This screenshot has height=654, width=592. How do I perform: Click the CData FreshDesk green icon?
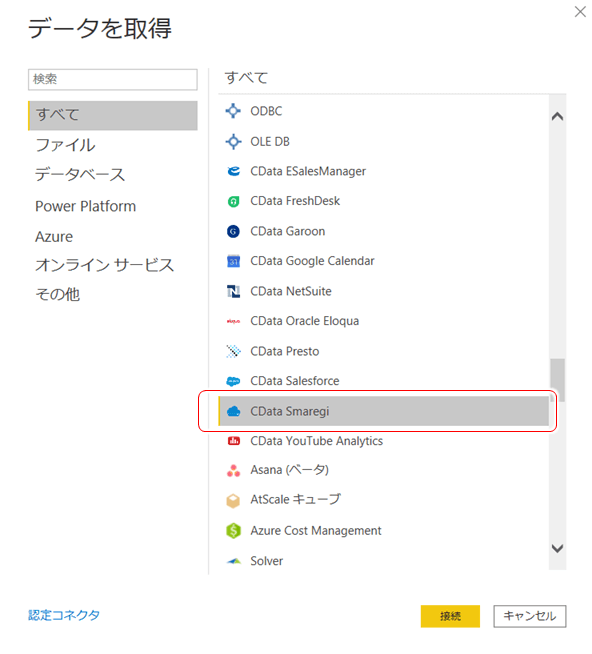coord(233,201)
